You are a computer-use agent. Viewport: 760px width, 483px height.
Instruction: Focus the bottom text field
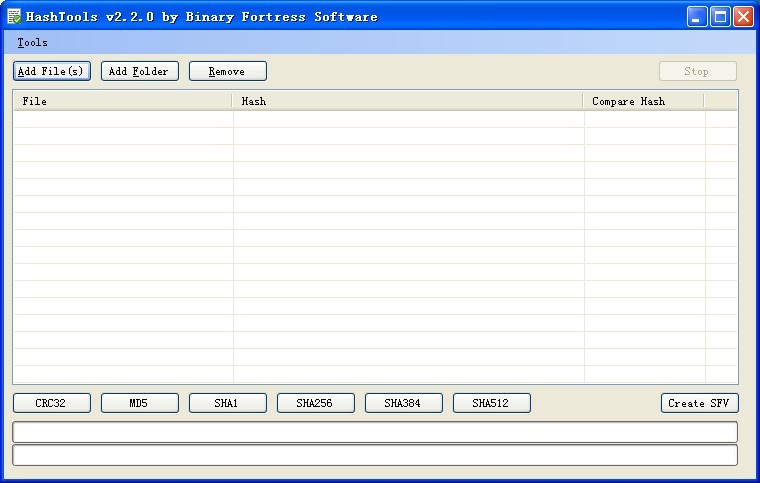374,455
